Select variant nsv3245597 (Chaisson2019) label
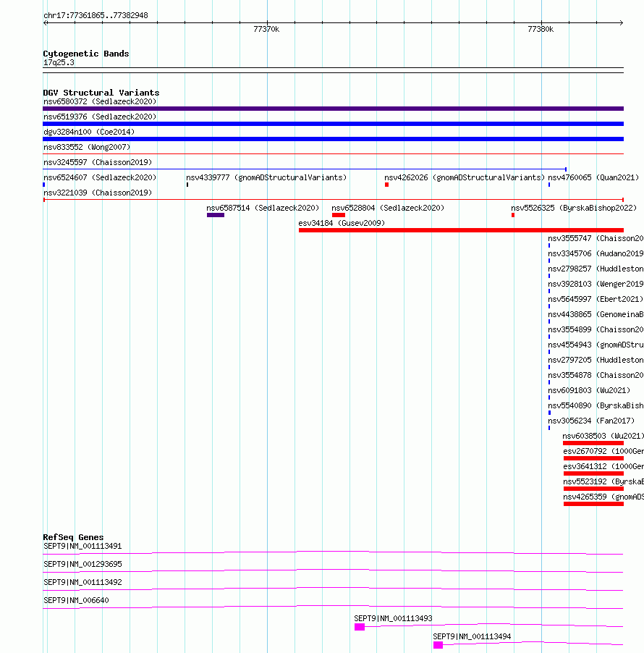The height and width of the screenshot is (653, 644). click(98, 162)
